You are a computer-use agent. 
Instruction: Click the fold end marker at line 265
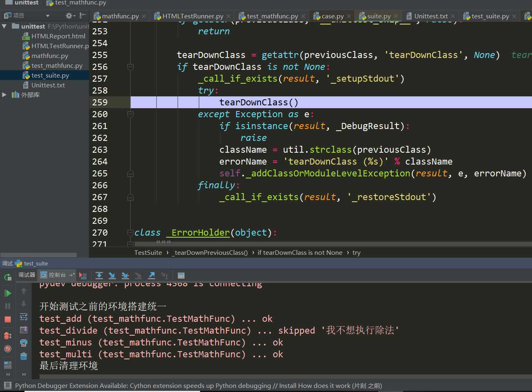[130, 174]
